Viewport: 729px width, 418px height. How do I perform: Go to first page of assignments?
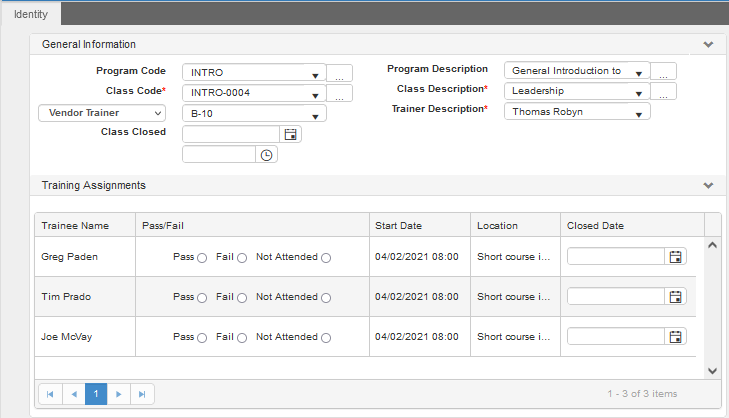[50, 394]
